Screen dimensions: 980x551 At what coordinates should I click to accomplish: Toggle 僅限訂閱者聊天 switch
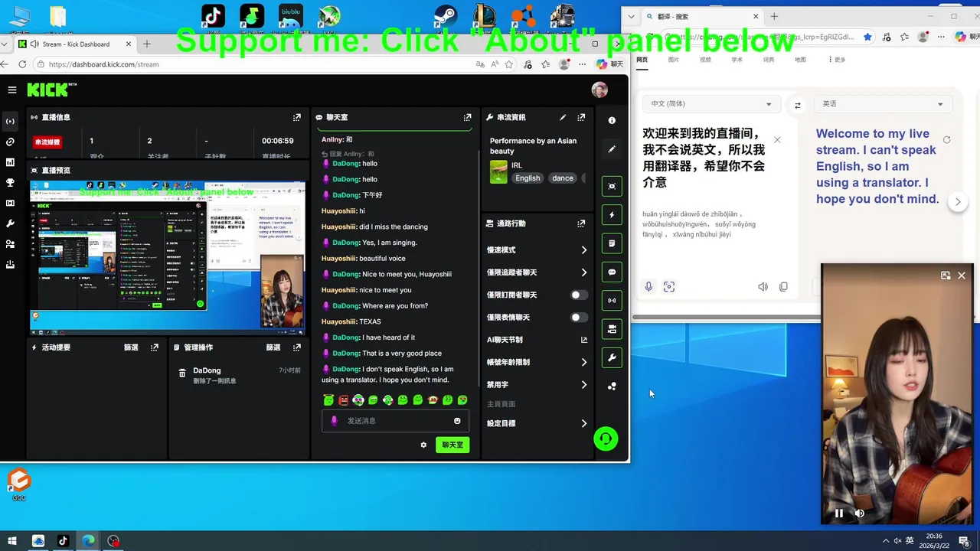[x=579, y=295]
